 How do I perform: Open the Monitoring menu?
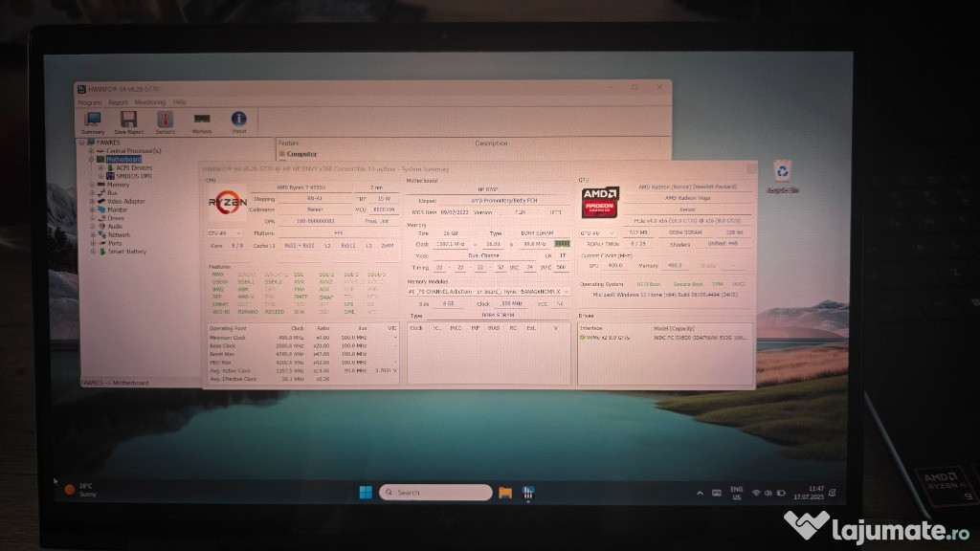pos(150,102)
